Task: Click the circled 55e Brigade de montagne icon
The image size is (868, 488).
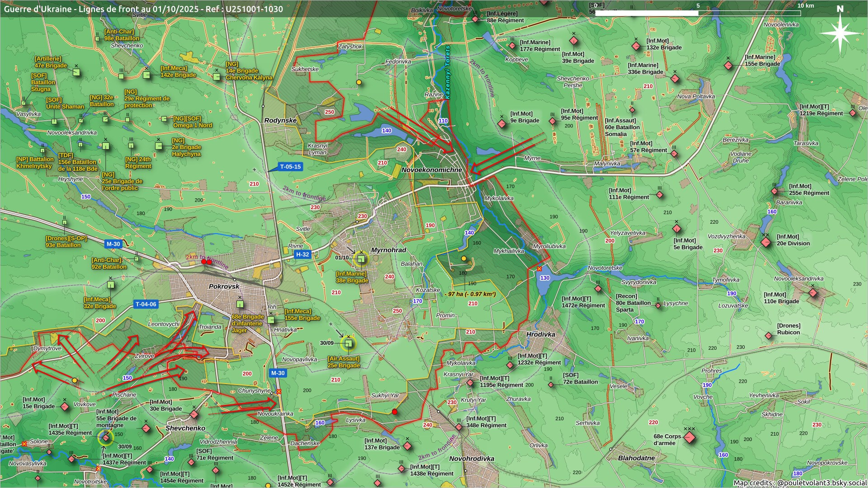Action: 106,437
